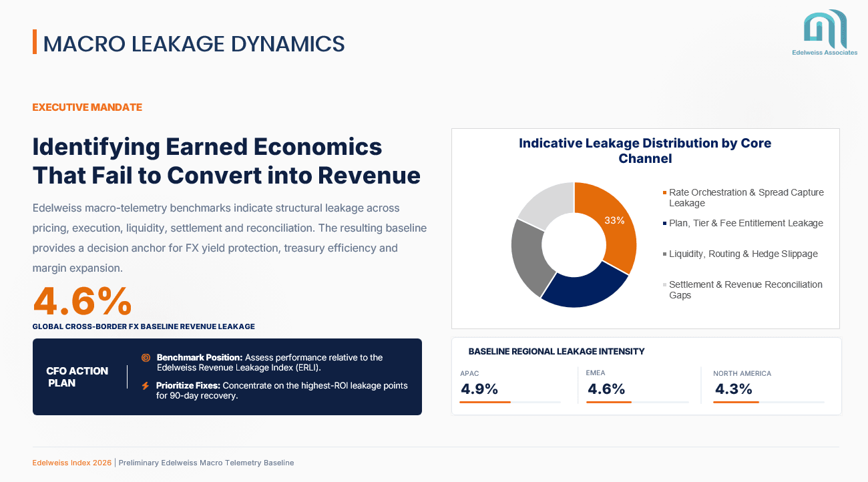Image resolution: width=868 pixels, height=482 pixels.
Task: Click the NORTH AMERICA region label
Action: coord(742,374)
